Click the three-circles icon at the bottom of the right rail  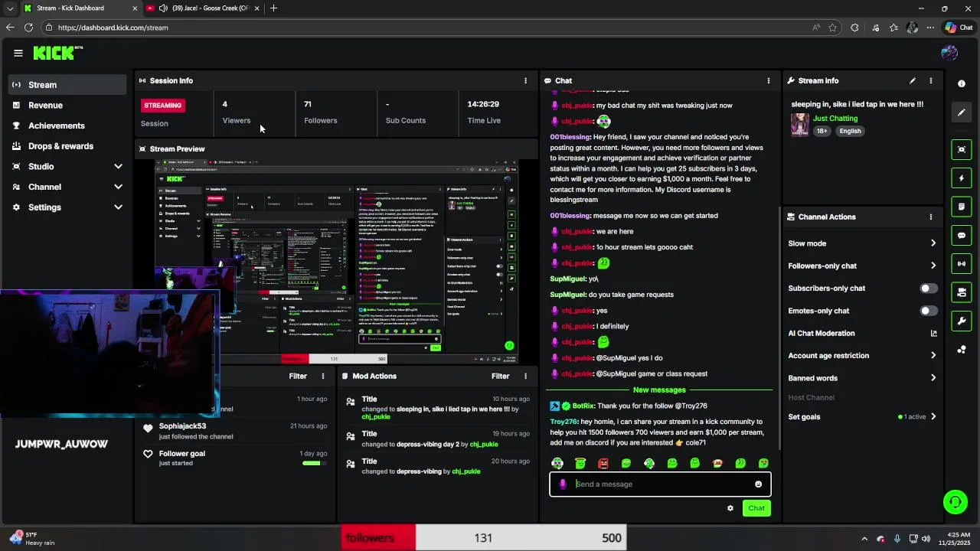coord(962,350)
